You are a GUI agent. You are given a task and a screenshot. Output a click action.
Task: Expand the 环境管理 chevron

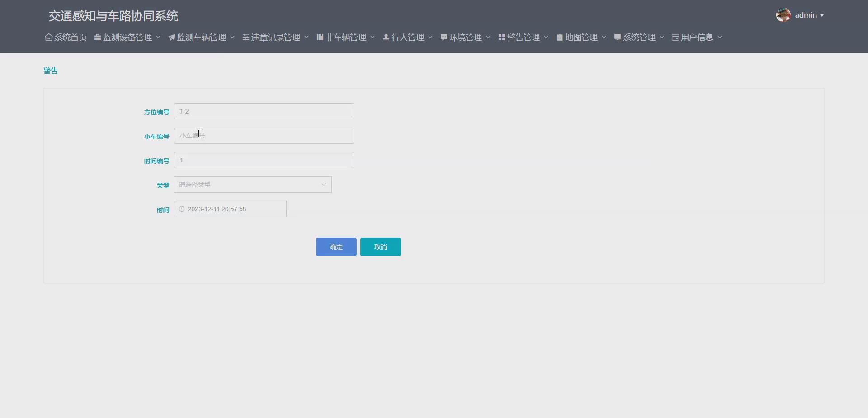pos(488,37)
